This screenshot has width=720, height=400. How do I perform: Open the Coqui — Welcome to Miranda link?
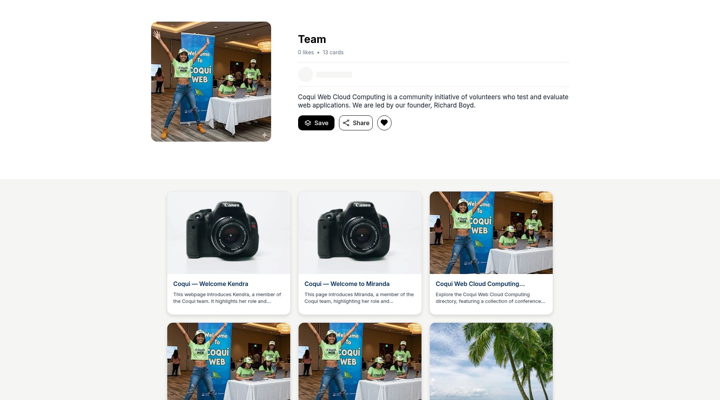[x=347, y=284]
